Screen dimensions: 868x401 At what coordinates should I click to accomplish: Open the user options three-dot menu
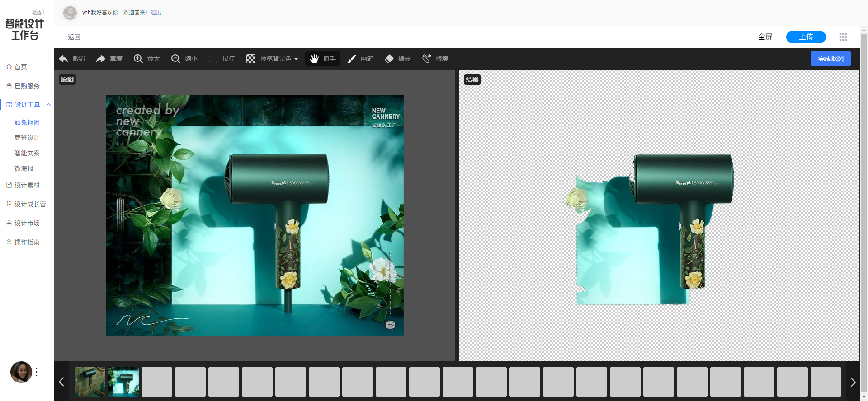click(37, 372)
